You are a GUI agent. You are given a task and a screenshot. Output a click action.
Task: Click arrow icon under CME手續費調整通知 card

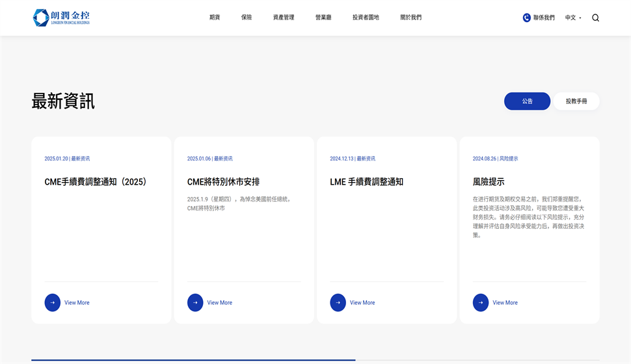click(x=52, y=302)
